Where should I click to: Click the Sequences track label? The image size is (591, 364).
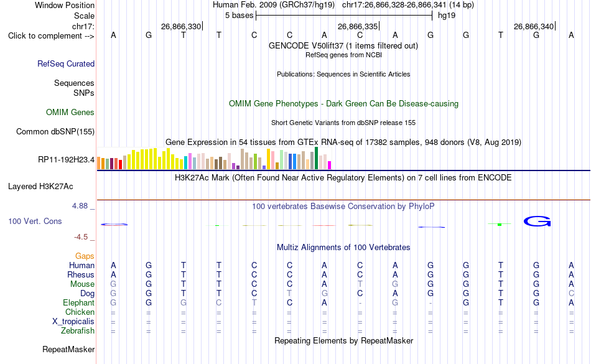(74, 83)
